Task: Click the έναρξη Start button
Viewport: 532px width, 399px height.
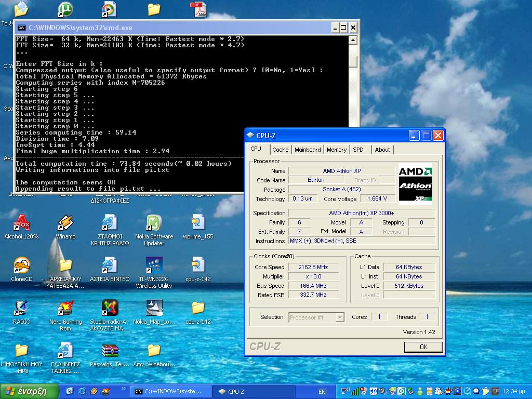Action: pyautogui.click(x=30, y=392)
